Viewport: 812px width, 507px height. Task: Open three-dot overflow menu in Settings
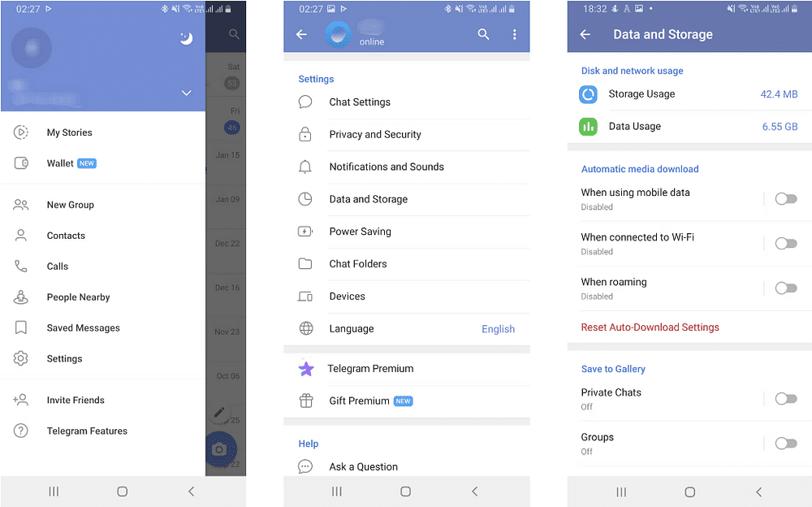(514, 34)
